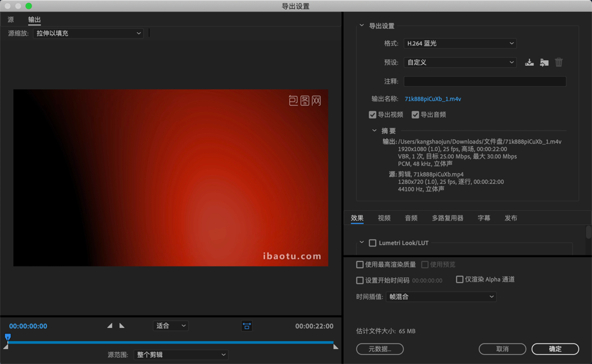This screenshot has width=592, height=364.
Task: Click the Import Preset folder icon
Action: click(x=543, y=62)
